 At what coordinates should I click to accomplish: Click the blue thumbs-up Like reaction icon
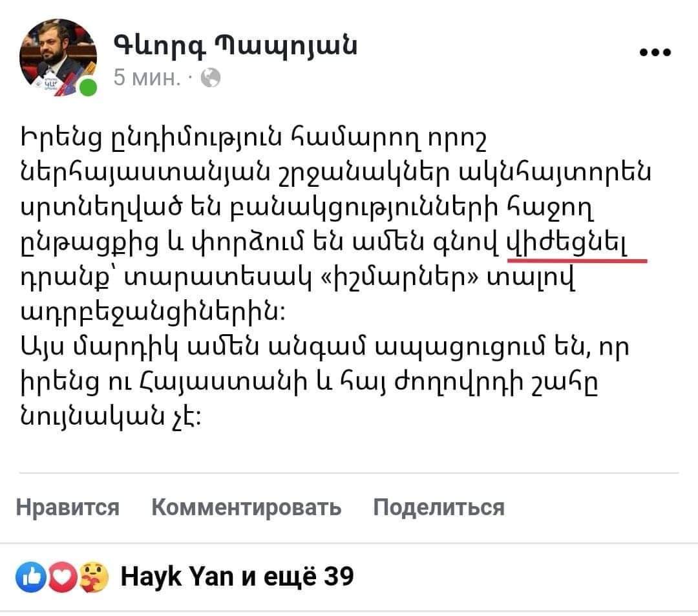[x=32, y=575]
